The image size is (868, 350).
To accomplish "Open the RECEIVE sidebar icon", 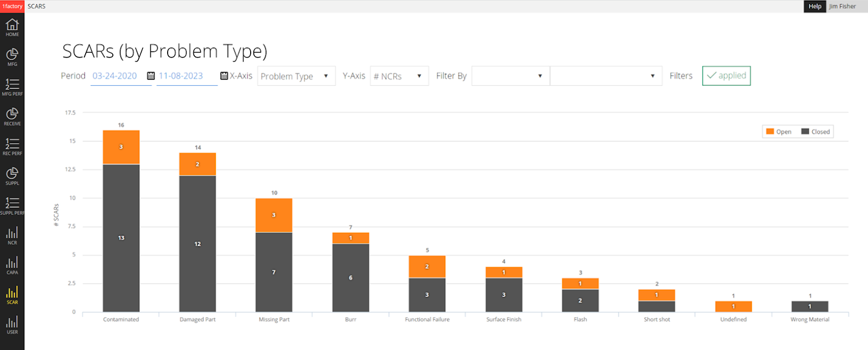I will click(x=12, y=117).
